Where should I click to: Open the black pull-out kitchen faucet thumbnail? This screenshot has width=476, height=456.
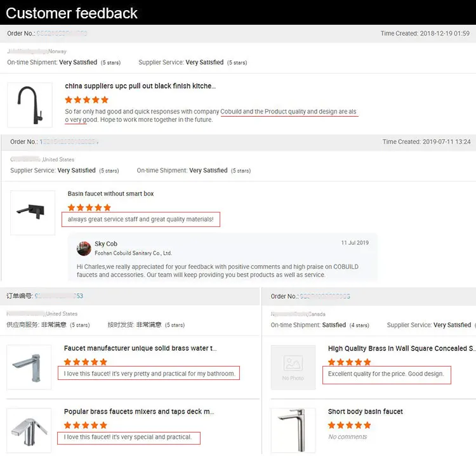pyautogui.click(x=29, y=105)
